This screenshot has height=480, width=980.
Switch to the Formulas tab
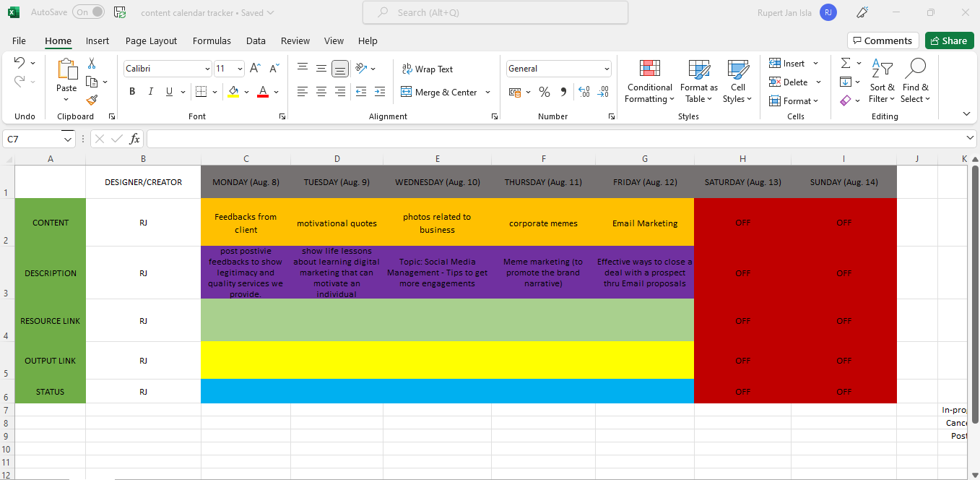(x=212, y=40)
